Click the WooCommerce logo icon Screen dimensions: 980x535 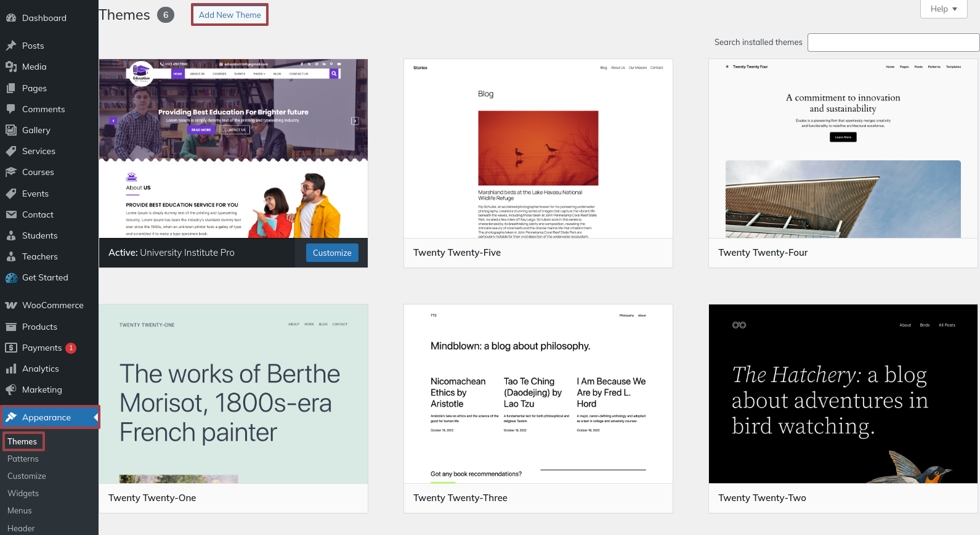(x=11, y=305)
